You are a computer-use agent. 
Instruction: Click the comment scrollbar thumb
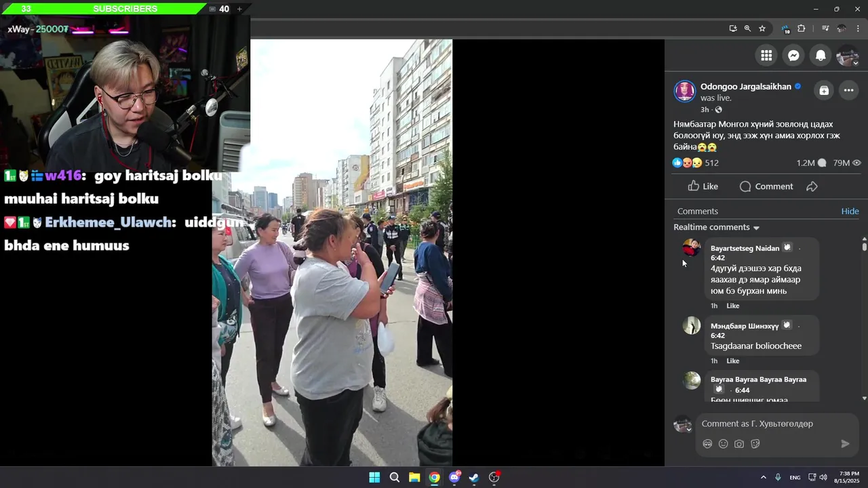[x=864, y=247]
